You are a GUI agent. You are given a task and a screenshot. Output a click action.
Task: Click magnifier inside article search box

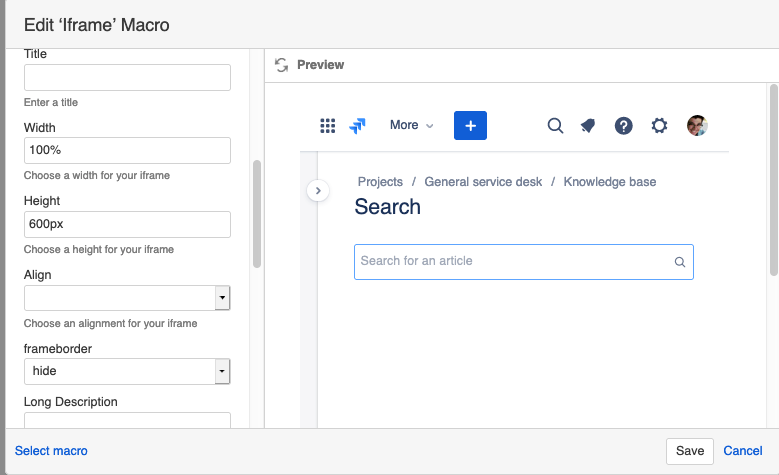(680, 262)
